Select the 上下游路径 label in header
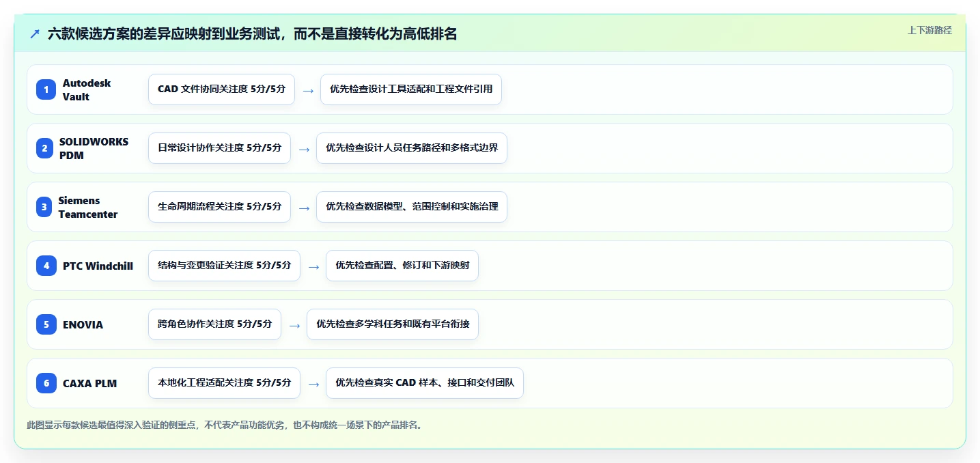The width and height of the screenshot is (980, 463). (x=929, y=30)
